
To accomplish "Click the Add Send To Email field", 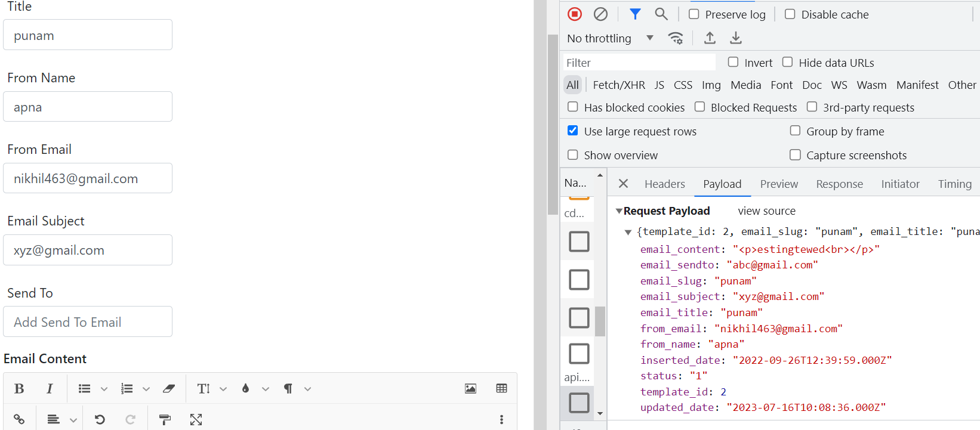I will pos(88,321).
